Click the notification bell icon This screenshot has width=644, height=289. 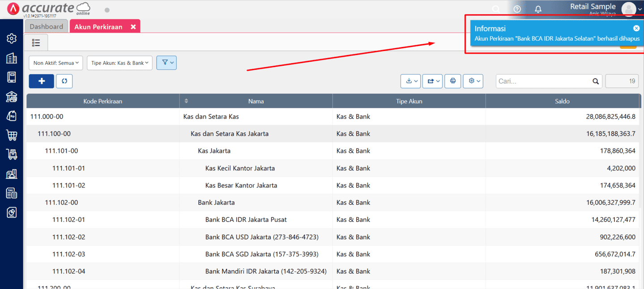coord(538,9)
